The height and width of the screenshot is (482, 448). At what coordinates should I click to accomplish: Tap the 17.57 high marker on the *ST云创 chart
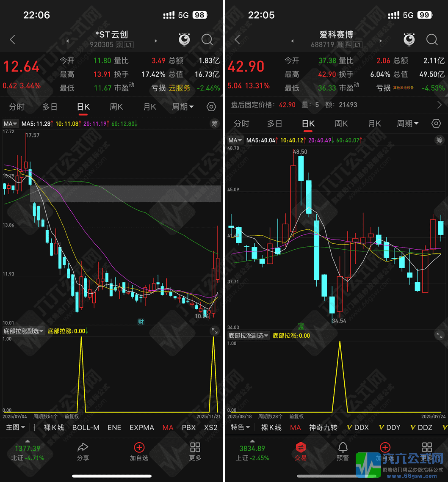32,135
